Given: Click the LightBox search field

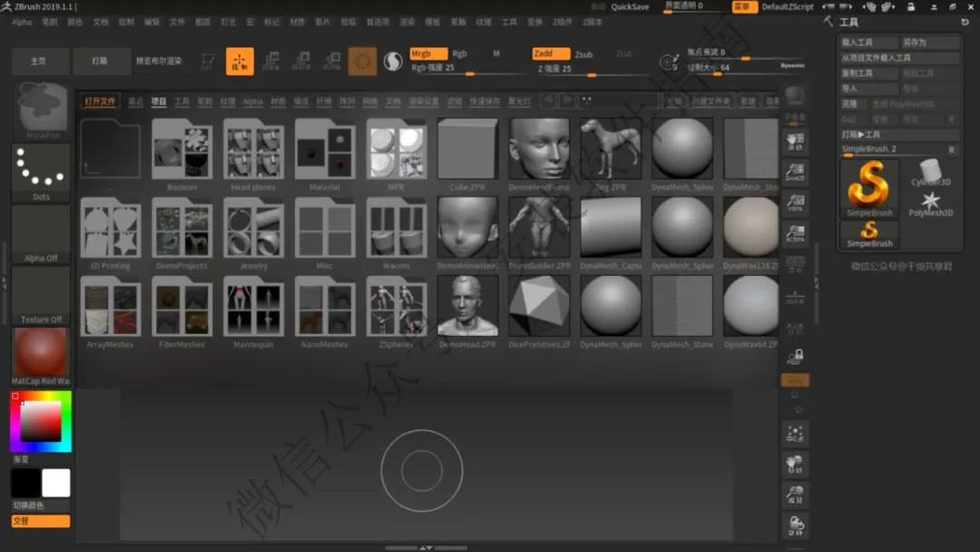Looking at the screenshot, I should [x=619, y=101].
